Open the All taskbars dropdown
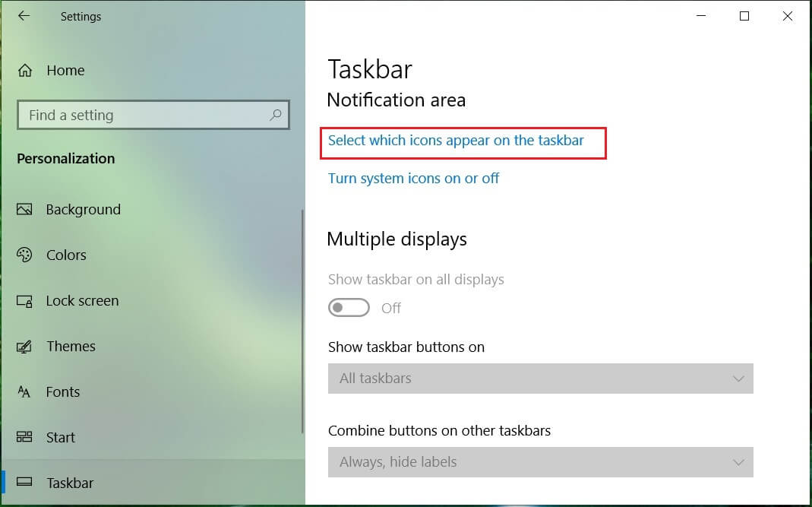 [540, 379]
